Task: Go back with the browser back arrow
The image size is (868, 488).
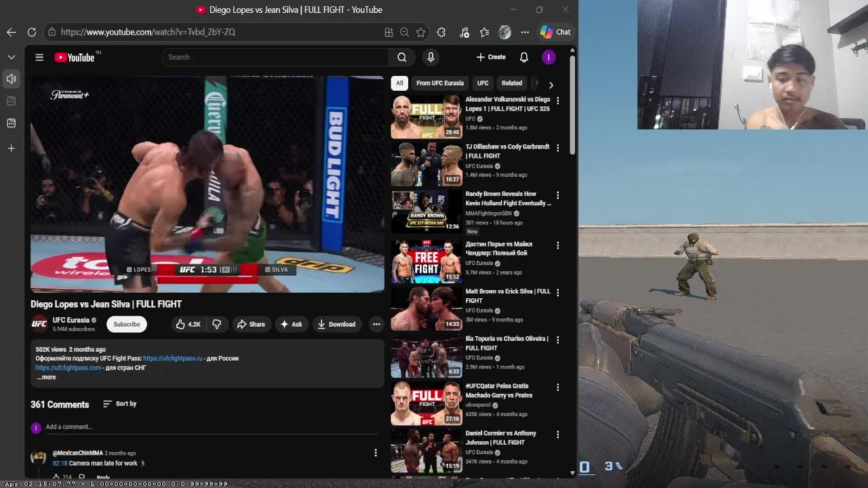Action: coord(12,32)
